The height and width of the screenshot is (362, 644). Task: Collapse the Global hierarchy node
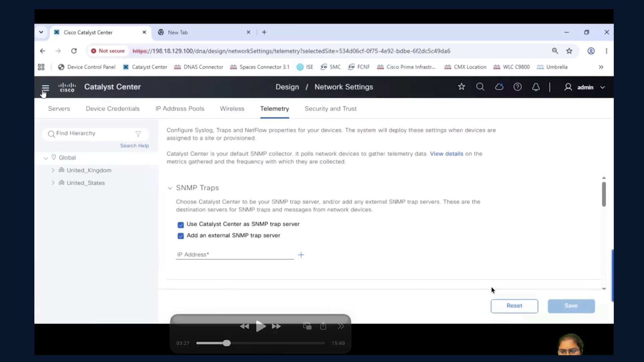(46, 158)
